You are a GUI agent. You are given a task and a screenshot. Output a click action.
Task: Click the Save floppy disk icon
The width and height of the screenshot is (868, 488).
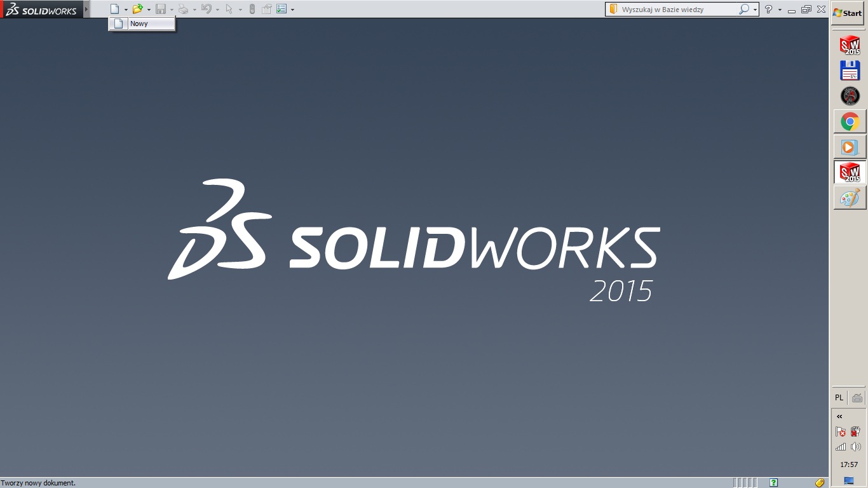coord(161,9)
